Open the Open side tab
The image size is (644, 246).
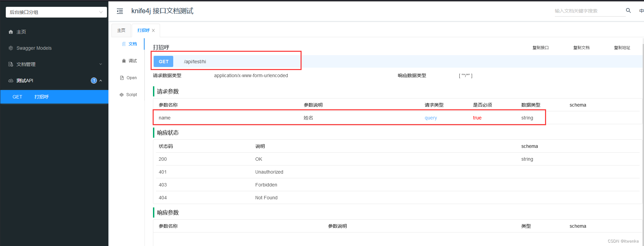(x=128, y=78)
